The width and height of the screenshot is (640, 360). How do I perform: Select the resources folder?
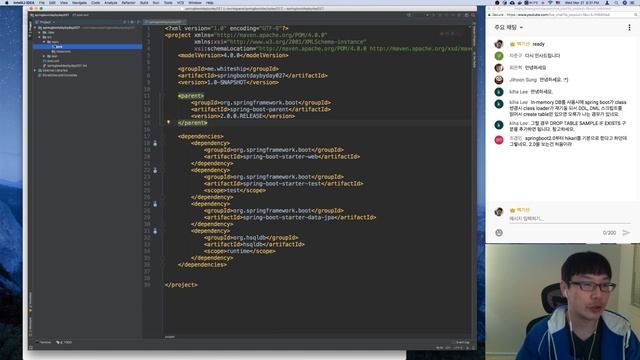tap(61, 51)
